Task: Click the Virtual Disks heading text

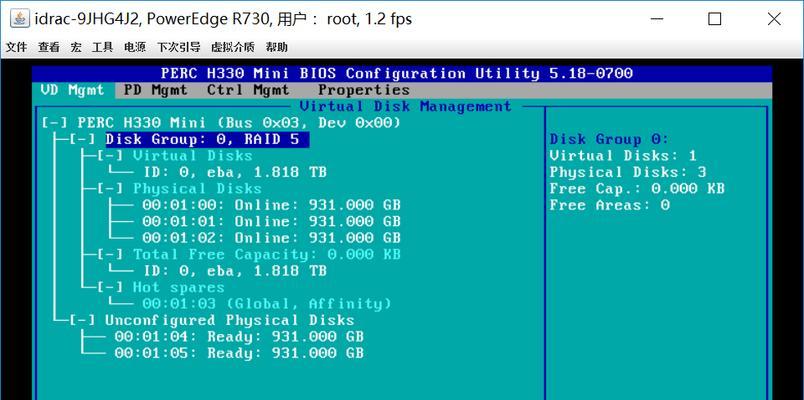Action: [x=193, y=156]
